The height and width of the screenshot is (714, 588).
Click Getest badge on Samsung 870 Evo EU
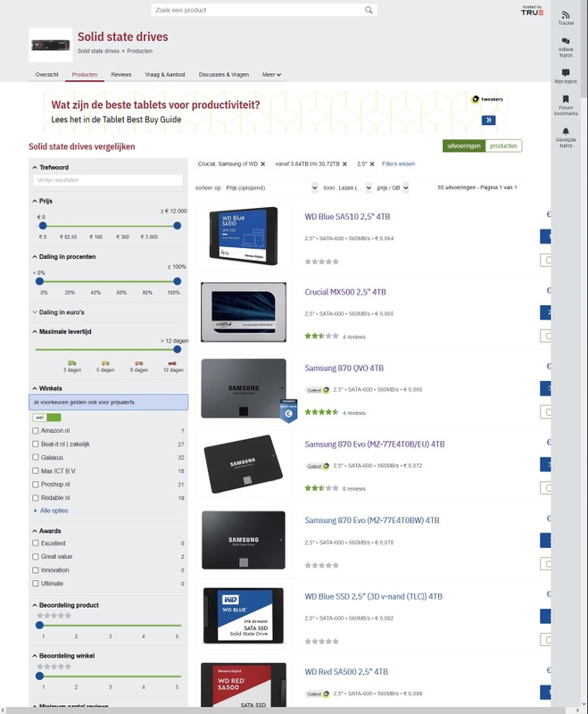[x=317, y=466]
